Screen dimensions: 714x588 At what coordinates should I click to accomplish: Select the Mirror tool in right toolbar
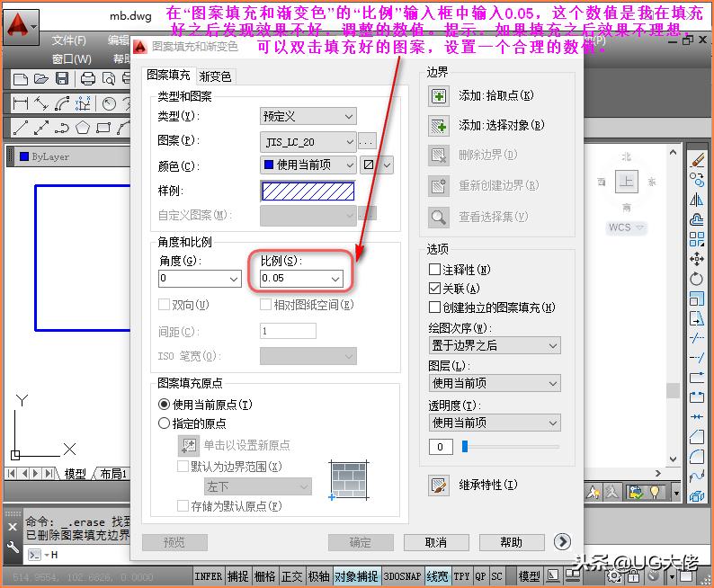point(697,200)
